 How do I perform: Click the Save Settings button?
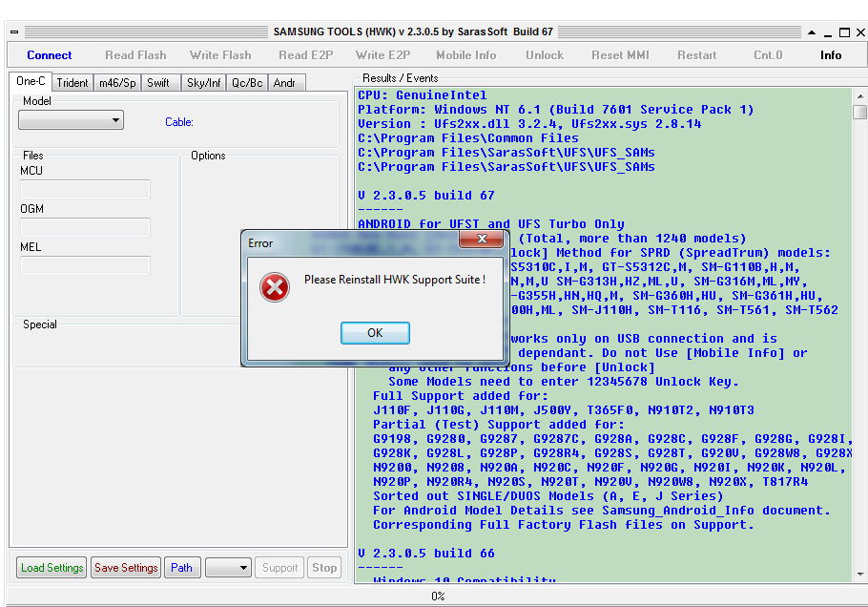[x=126, y=568]
